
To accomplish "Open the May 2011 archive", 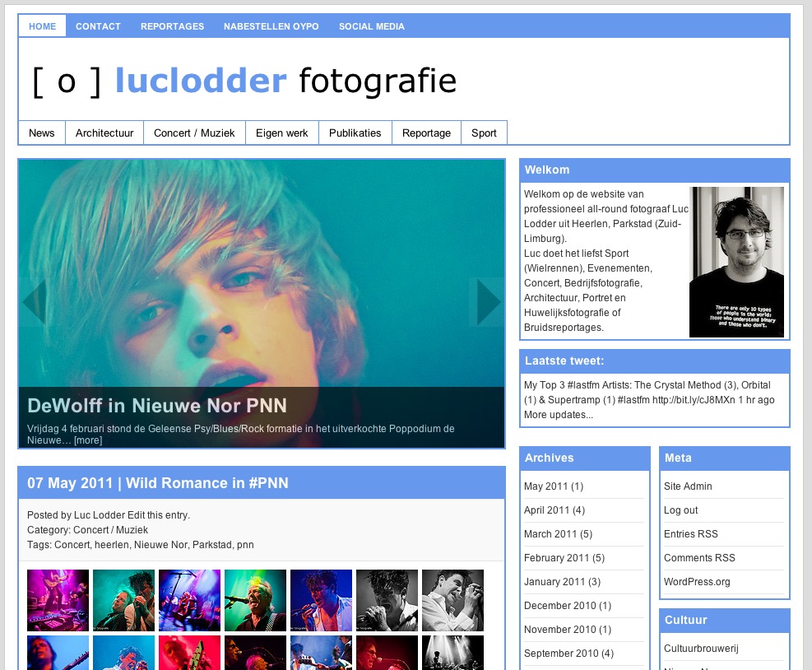I will point(545,486).
